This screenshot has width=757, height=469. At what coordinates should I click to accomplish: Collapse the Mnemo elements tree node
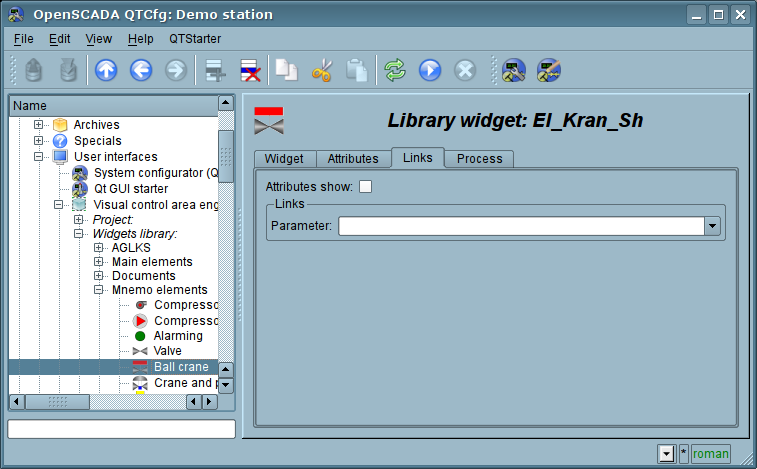click(x=99, y=290)
